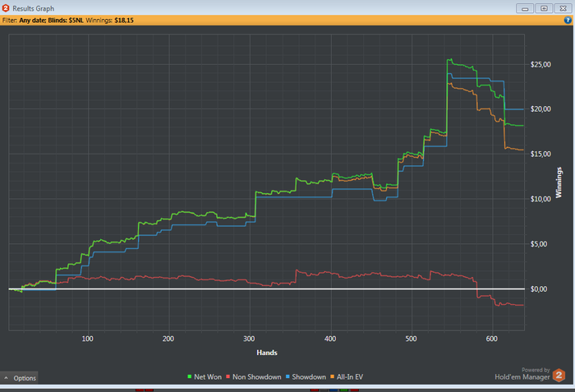The image size is (575, 392).
Task: Click the 300 hands axis tick label
Action: pyautogui.click(x=249, y=339)
